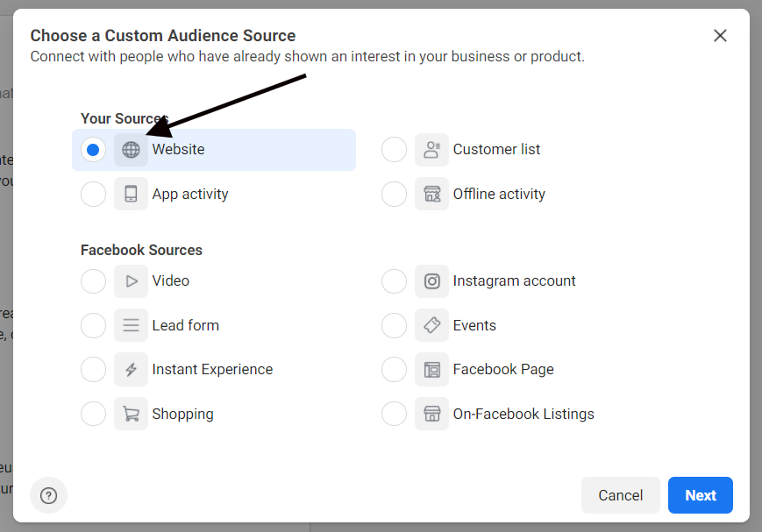Click the Instagram account icon
Image resolution: width=762 pixels, height=532 pixels.
431,280
